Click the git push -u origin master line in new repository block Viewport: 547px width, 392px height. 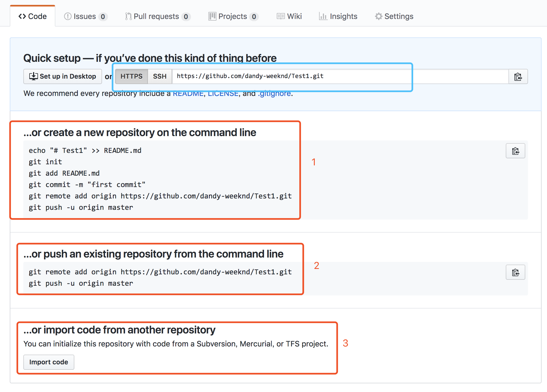coord(81,208)
